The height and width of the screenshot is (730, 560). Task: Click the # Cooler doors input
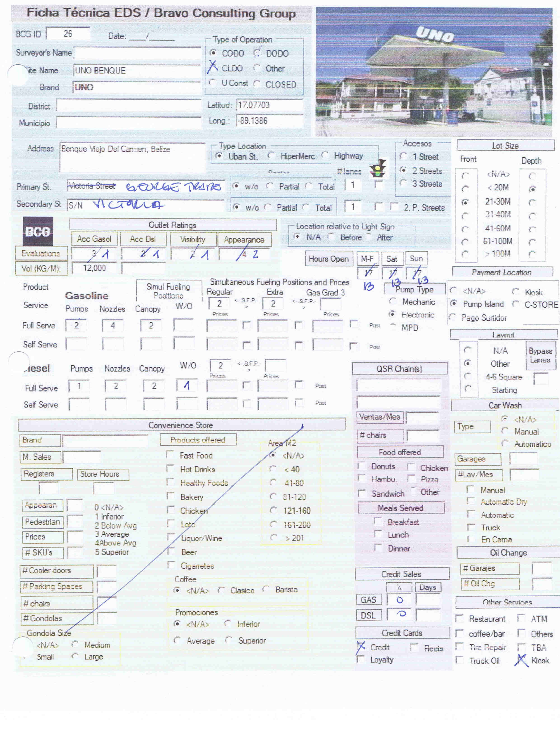[x=107, y=572]
